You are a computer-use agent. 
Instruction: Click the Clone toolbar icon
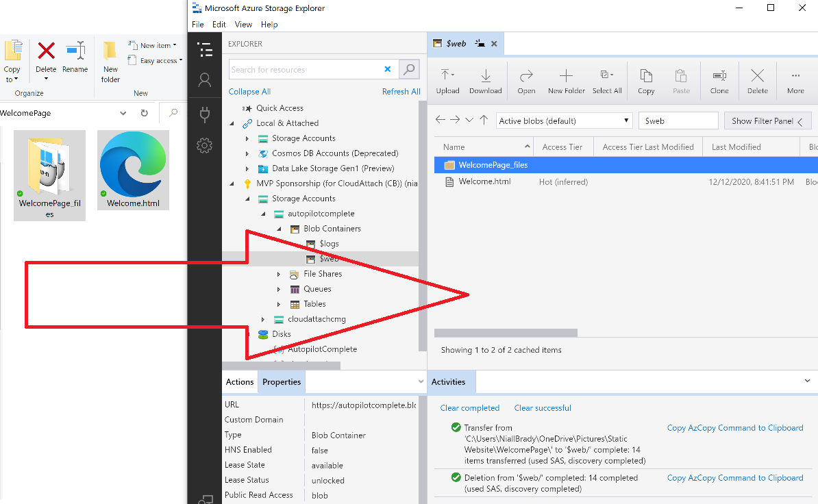tap(719, 76)
